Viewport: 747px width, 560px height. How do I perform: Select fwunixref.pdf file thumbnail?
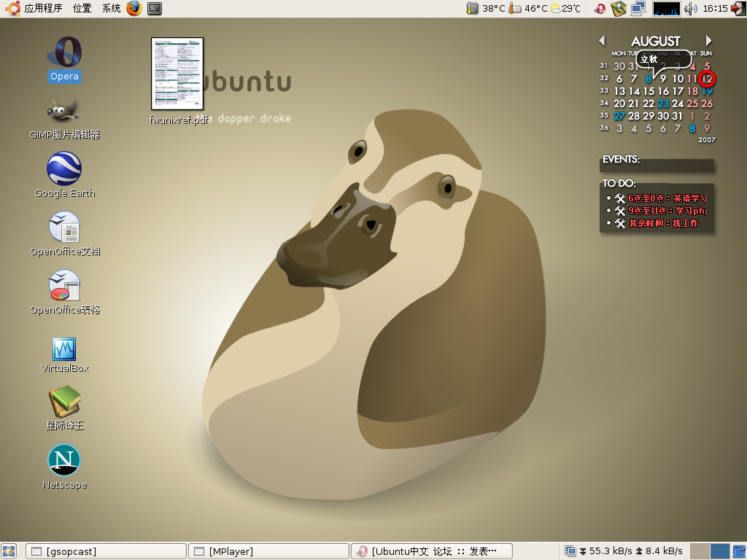tap(177, 74)
